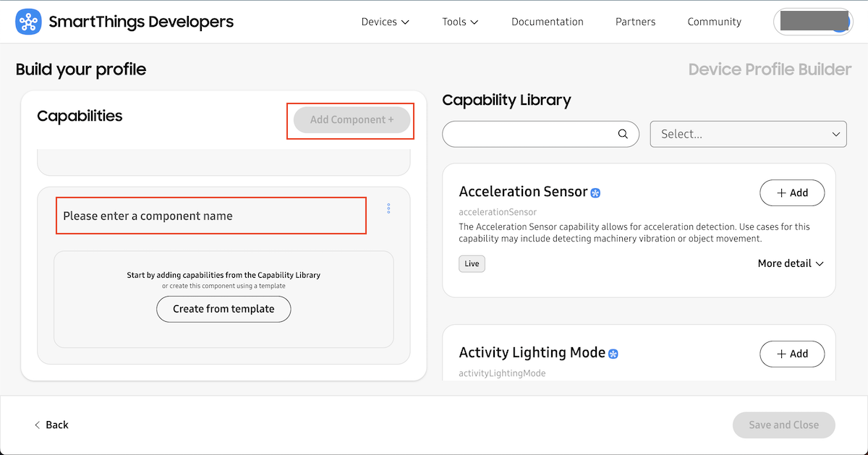Click the badge icon beside Activity Lighting Mode

coord(613,354)
